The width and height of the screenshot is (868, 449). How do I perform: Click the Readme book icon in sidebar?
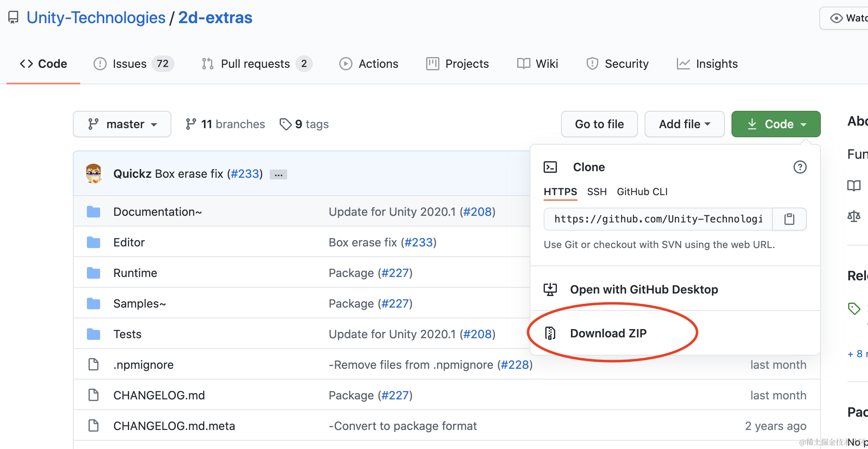pos(854,186)
